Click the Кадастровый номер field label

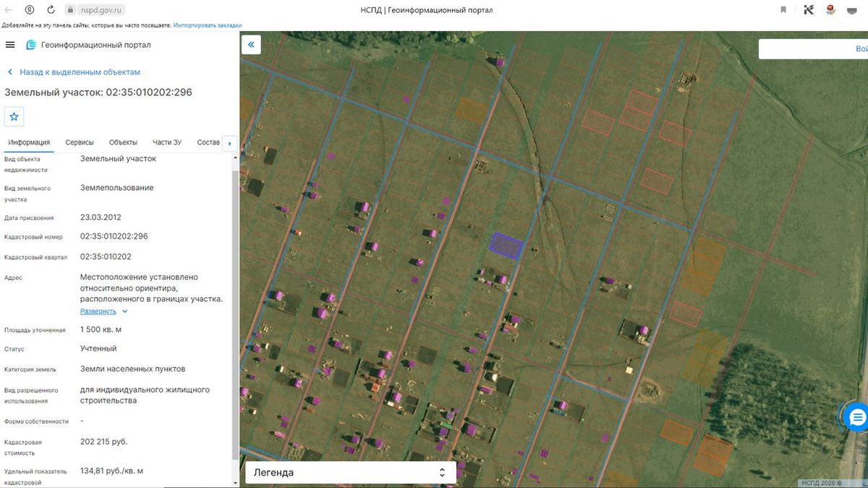tap(33, 237)
